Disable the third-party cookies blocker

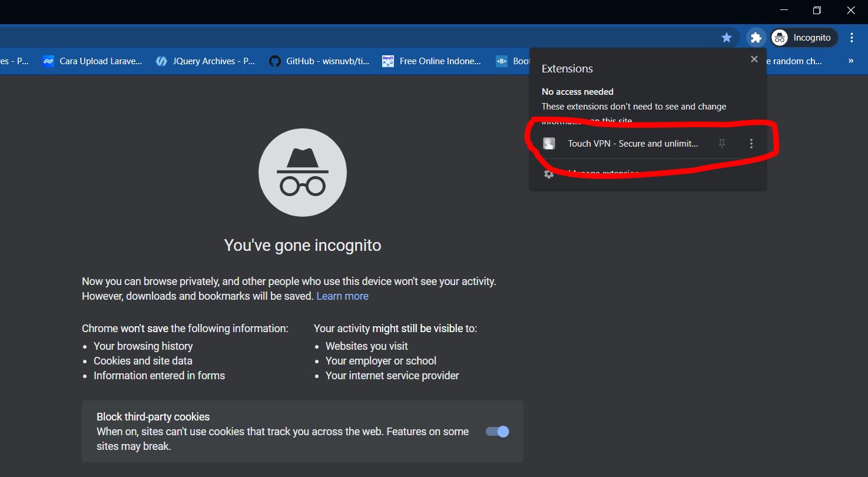(496, 431)
